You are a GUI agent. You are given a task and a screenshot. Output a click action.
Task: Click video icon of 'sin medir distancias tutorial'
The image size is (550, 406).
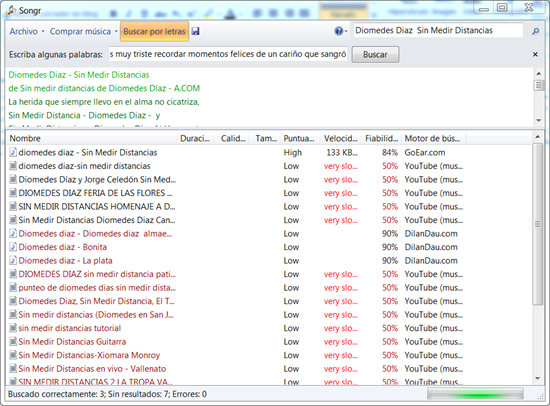[x=13, y=328]
